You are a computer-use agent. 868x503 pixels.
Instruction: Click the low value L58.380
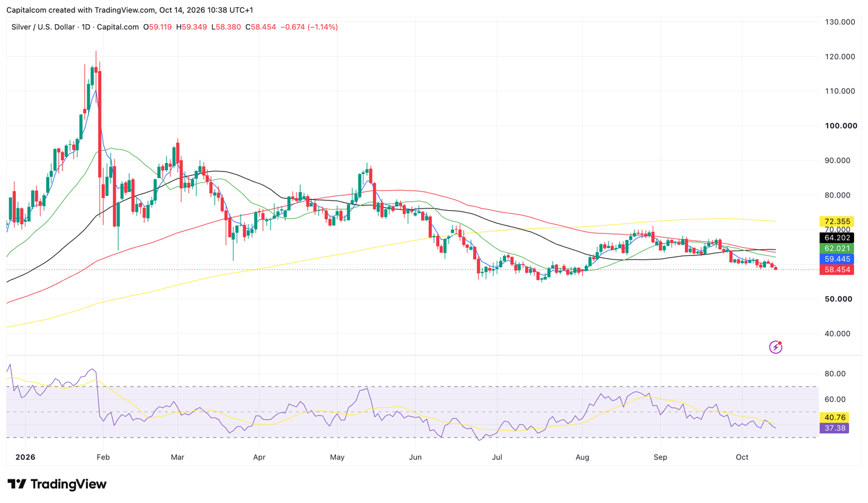click(x=226, y=27)
